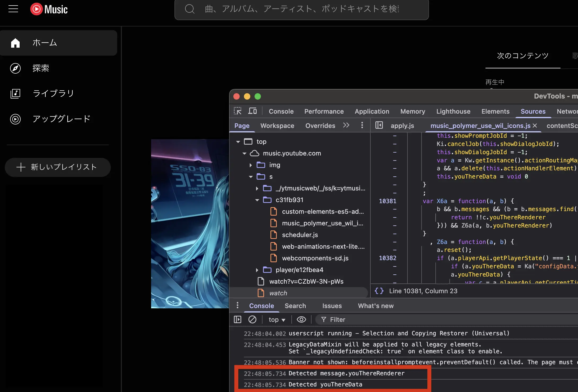This screenshot has width=578, height=392.
Task: Toggle the console sidebar
Action: point(238,320)
